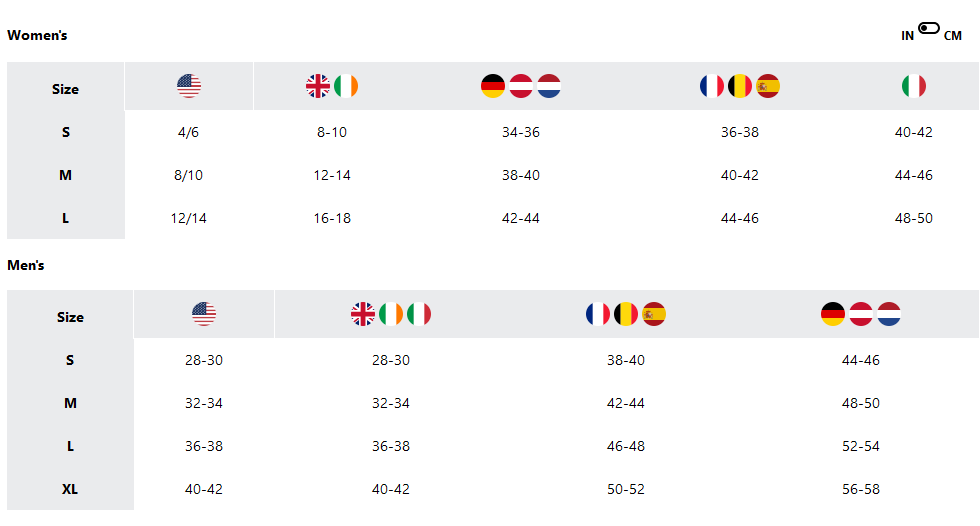Click the Women's section heading
The image size is (980, 526).
(x=37, y=36)
